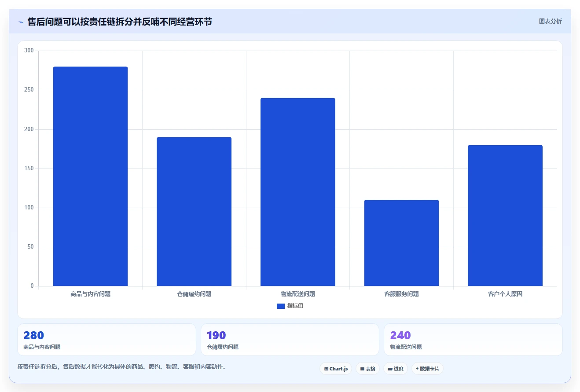Click the y-axis value 300
Image resolution: width=580 pixels, height=392 pixels.
click(29, 51)
